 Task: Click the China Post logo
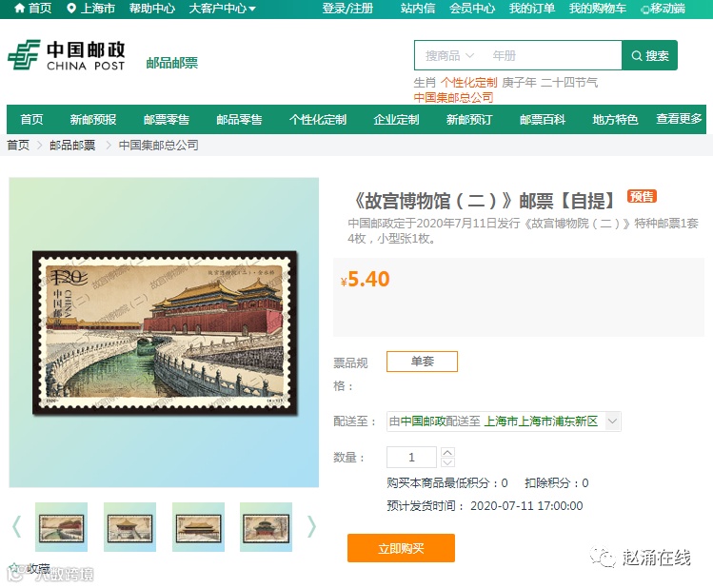click(67, 55)
